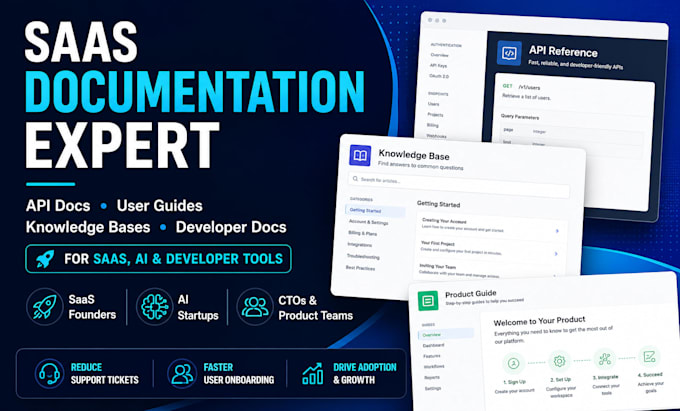Click the 'Faster User Onboarding' text
The height and width of the screenshot is (411, 680).
click(x=239, y=373)
